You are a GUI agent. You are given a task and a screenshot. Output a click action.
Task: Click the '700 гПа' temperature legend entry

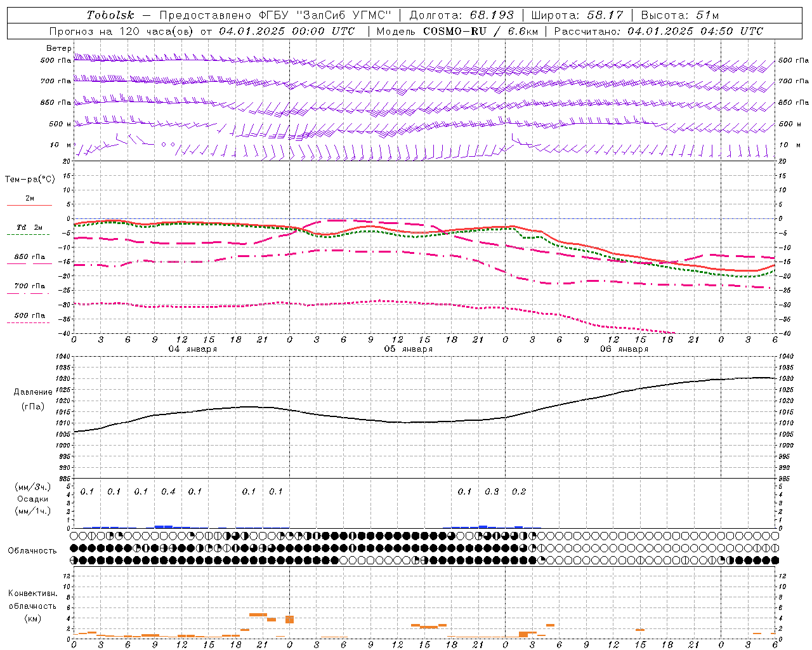pos(30,286)
